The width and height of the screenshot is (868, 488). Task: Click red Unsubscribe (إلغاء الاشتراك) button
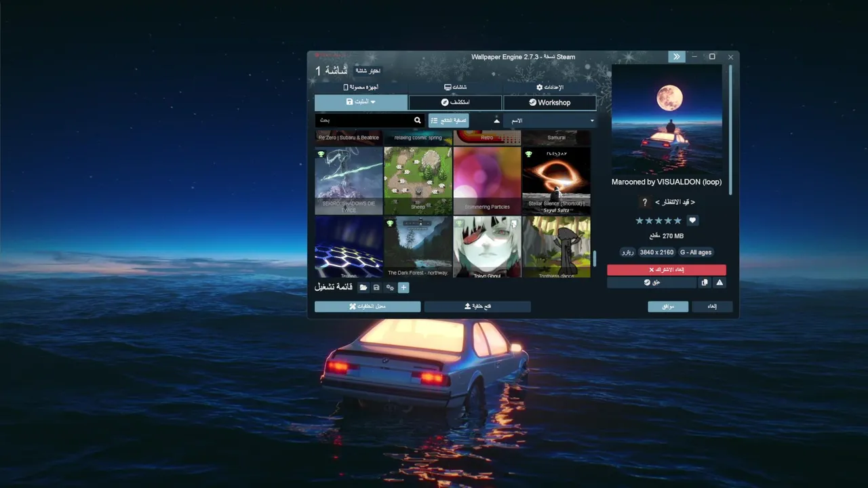(x=667, y=270)
